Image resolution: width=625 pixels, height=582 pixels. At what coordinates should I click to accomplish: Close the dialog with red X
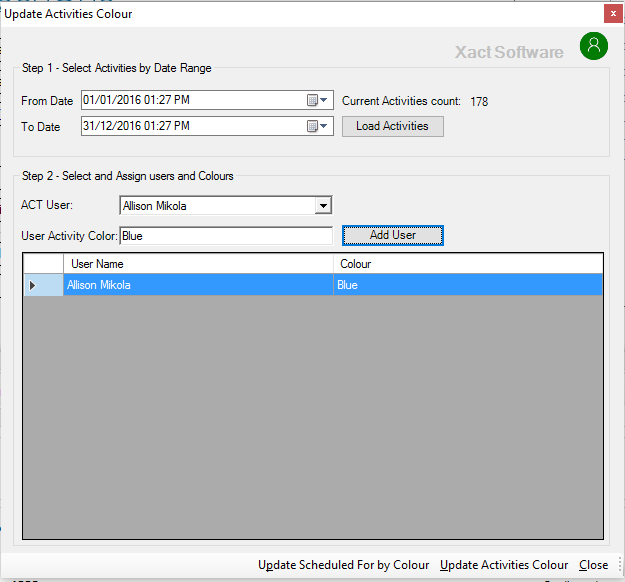pos(613,14)
